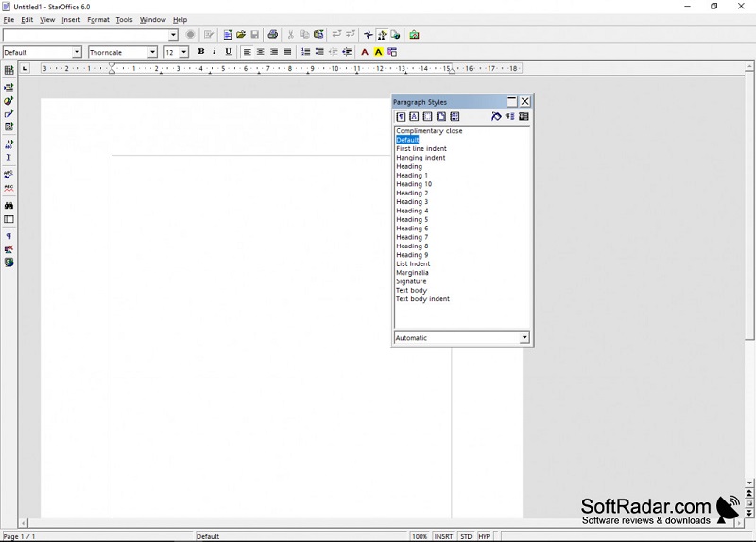The height and width of the screenshot is (542, 756).
Task: Click the Online Layout globe icon in sidebar
Action: (9, 263)
